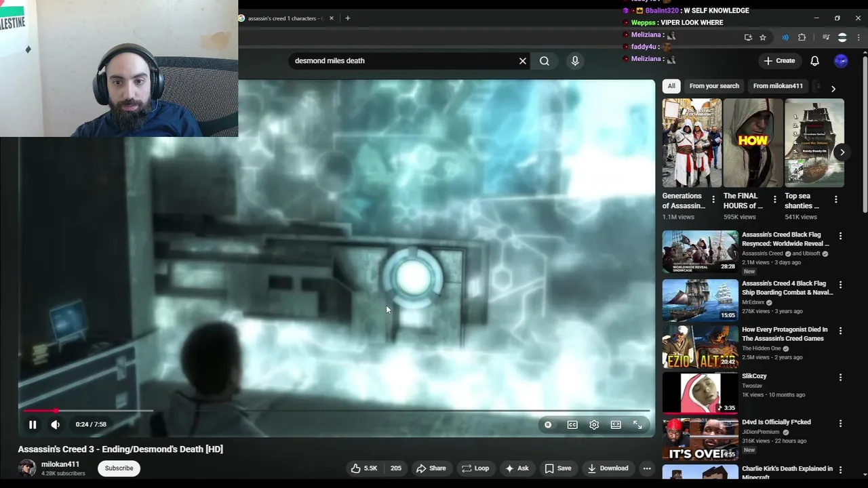This screenshot has width=868, height=488.
Task: Open the Chrome three-dot menu
Action: tap(859, 38)
